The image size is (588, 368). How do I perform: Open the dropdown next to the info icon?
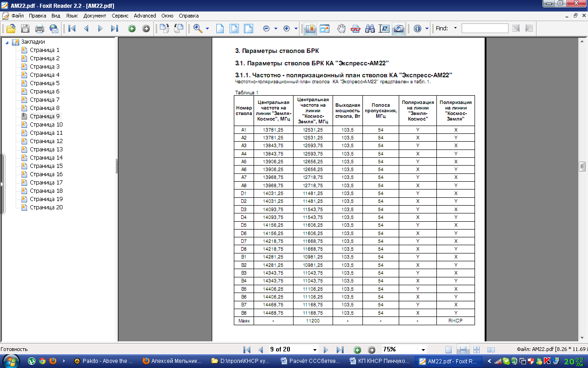427,29
